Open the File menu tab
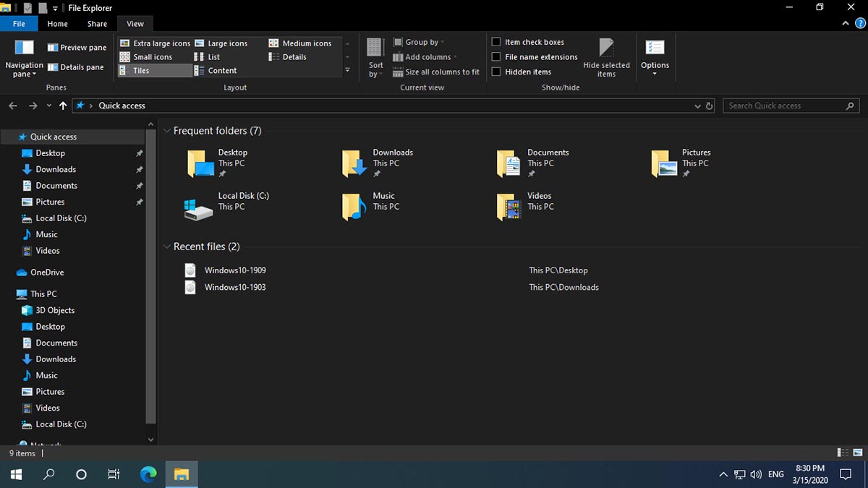Viewport: 868px width, 488px height. click(19, 24)
